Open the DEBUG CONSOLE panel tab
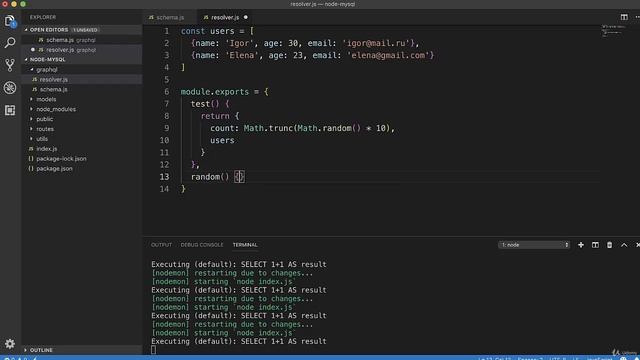640x360 pixels. pyautogui.click(x=202, y=245)
